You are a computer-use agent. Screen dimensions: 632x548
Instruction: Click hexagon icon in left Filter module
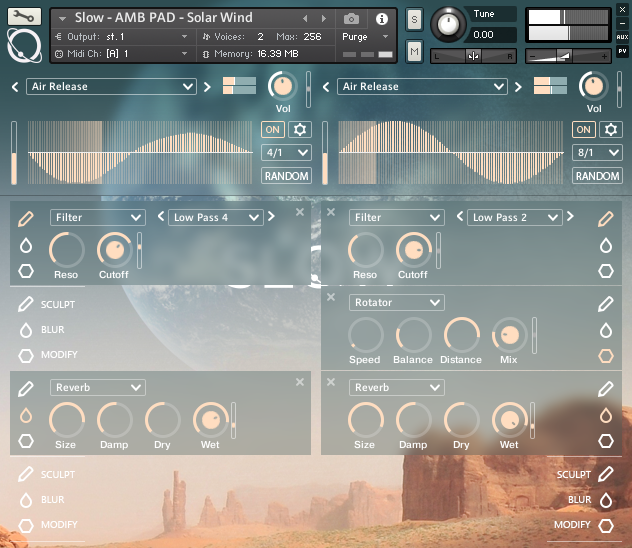coord(26,271)
